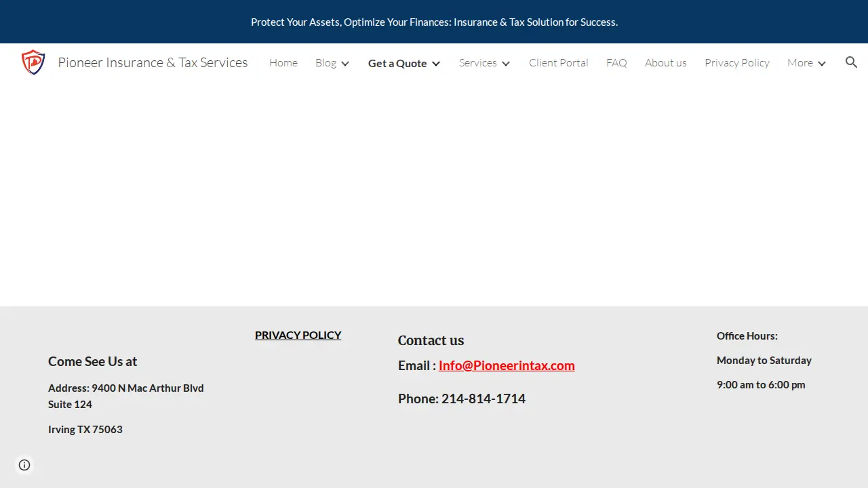Go to the Home page

tap(283, 62)
